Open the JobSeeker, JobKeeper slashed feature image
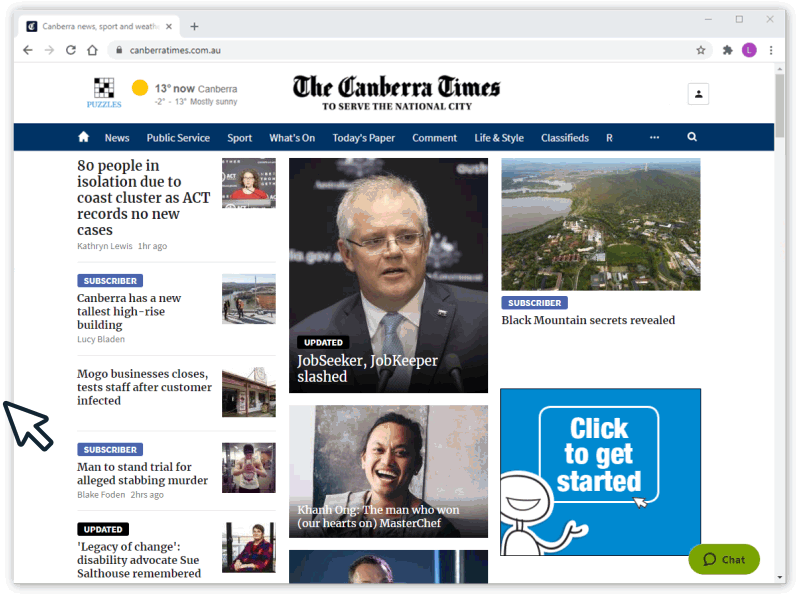This screenshot has height=600, width=800. click(388, 276)
